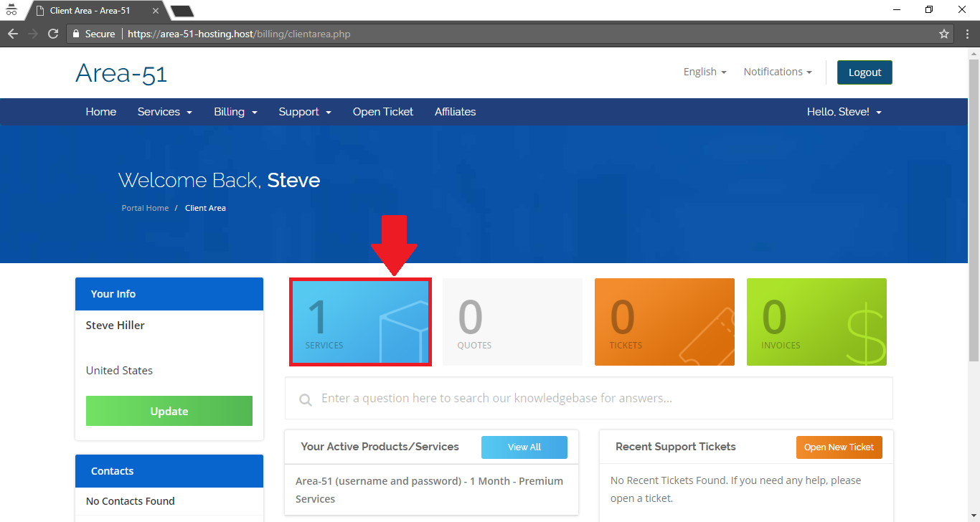Open the gray Quotes tile
Screen dimensions: 980x522
point(512,322)
